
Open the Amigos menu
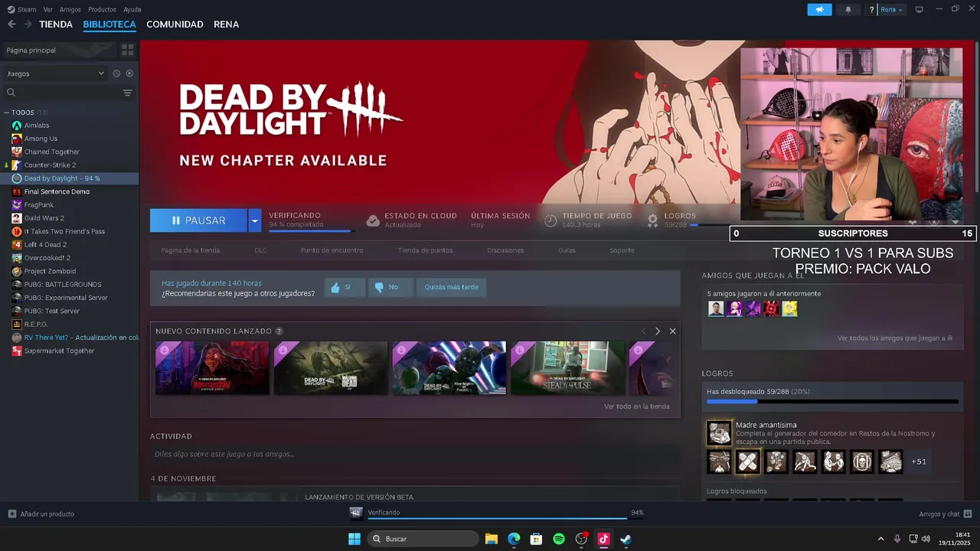[70, 9]
